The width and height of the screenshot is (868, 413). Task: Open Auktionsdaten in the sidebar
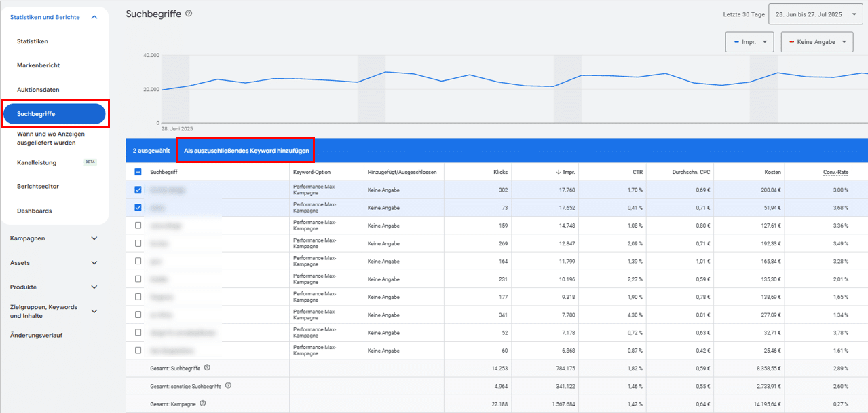click(x=38, y=90)
